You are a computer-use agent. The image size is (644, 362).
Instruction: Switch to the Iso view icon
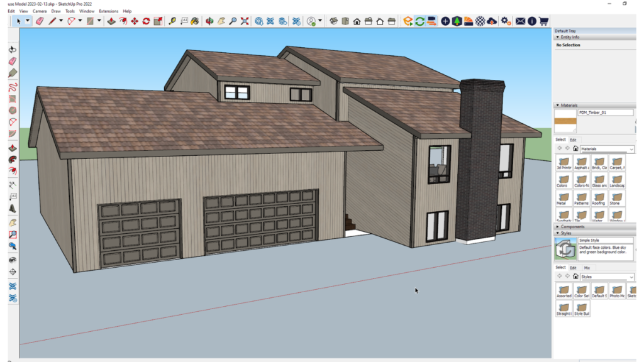(333, 21)
